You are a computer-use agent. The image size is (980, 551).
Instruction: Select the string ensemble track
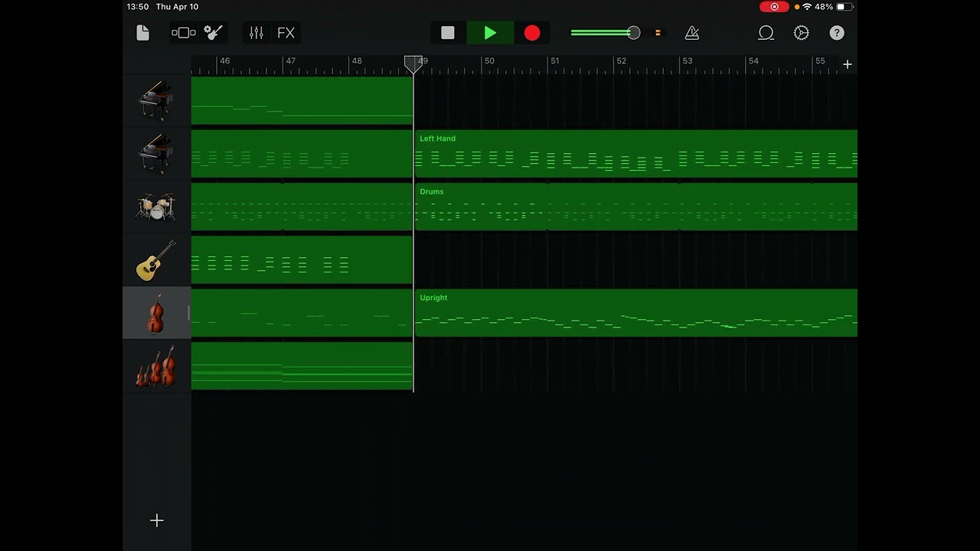point(156,366)
